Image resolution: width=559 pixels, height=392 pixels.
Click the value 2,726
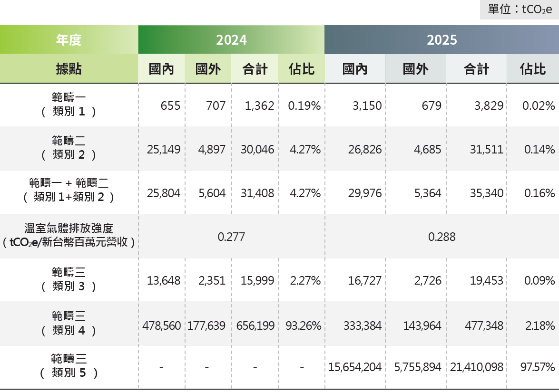pos(428,281)
